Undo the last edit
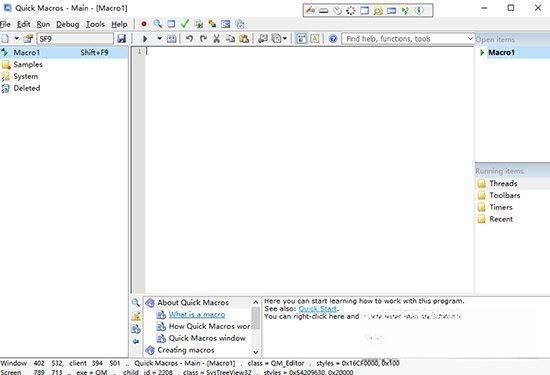 pyautogui.click(x=189, y=39)
